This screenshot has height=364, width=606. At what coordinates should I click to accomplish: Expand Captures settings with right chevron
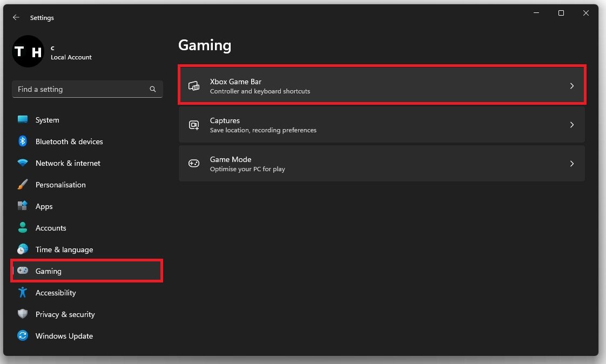point(572,125)
